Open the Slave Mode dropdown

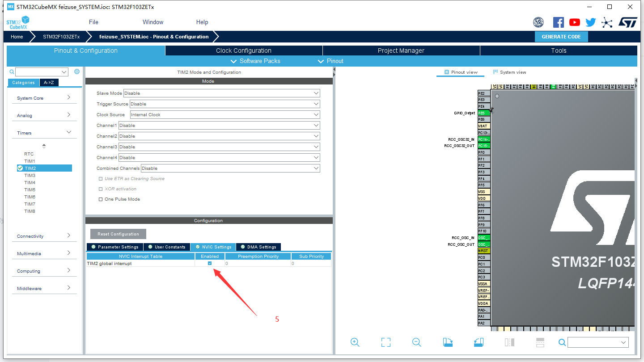pyautogui.click(x=221, y=93)
